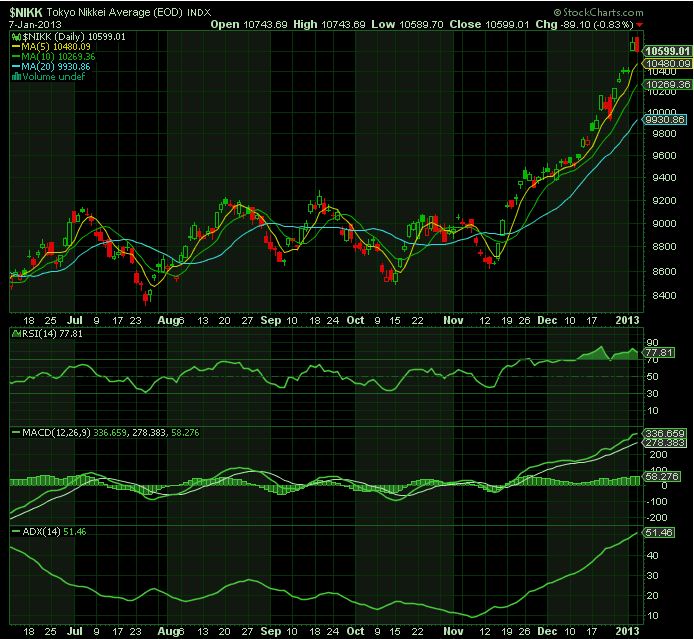
Task: Click the 9200 price axis label
Action: coord(664,200)
